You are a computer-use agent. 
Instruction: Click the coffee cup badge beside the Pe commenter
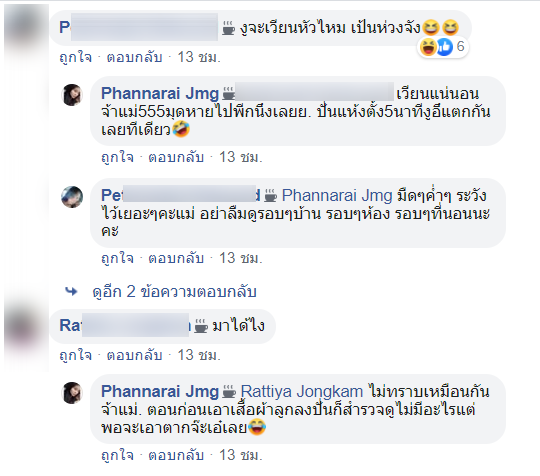(271, 195)
